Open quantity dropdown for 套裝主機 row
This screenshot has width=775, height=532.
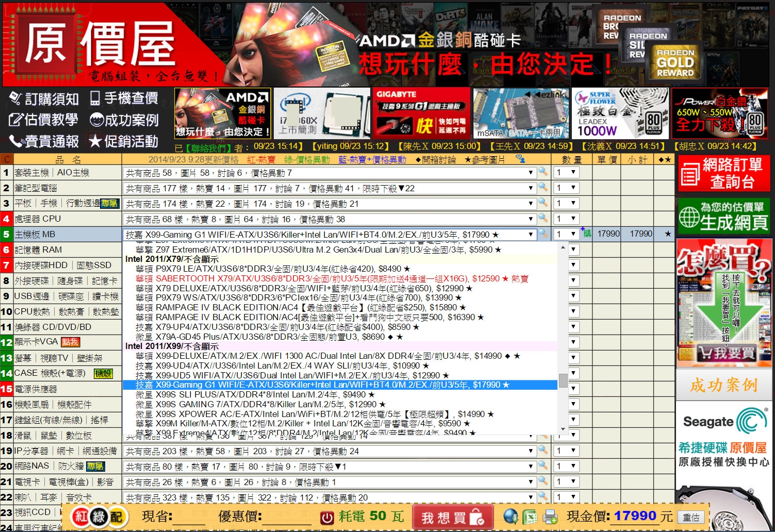pyautogui.click(x=566, y=172)
